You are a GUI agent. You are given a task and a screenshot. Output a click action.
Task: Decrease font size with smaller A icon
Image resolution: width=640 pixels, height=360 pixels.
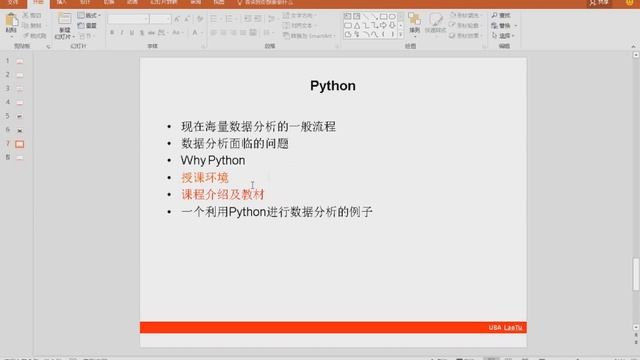187,19
